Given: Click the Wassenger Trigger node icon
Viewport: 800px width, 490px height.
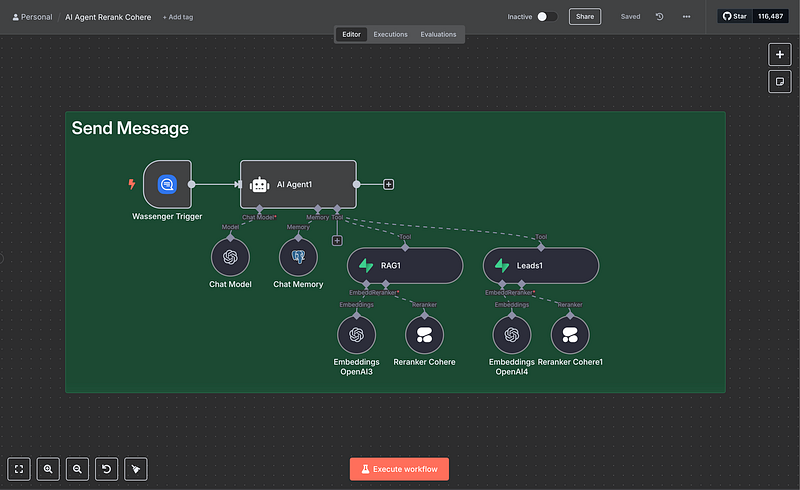Looking at the screenshot, I should tap(167, 184).
